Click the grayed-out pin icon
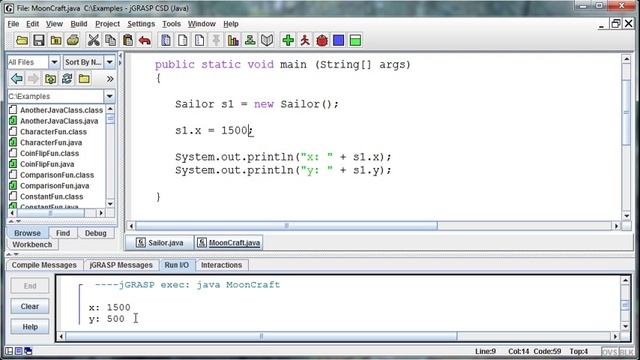Image resolution: width=640 pixels, height=360 pixels. [x=216, y=40]
